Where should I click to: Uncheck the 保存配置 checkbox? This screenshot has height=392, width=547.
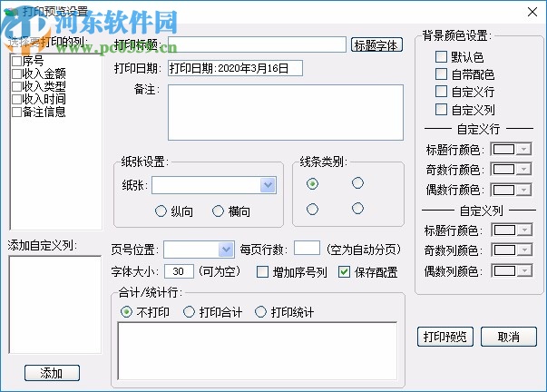(345, 272)
